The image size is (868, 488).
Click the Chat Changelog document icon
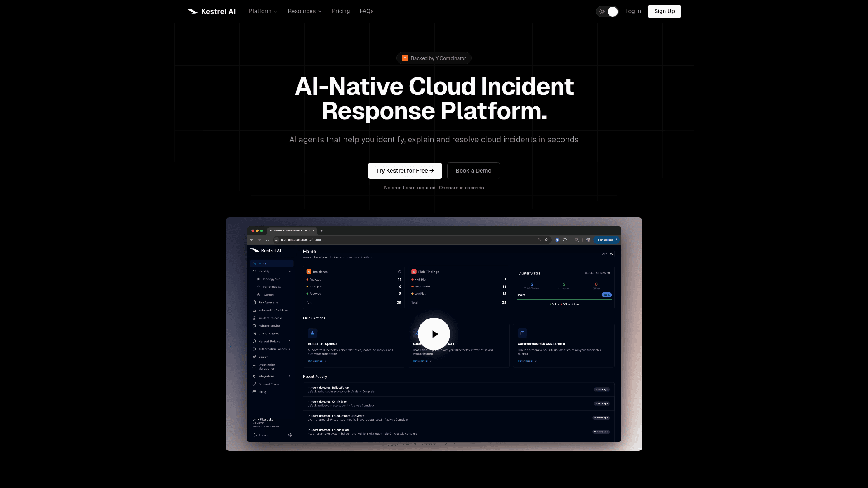click(255, 333)
